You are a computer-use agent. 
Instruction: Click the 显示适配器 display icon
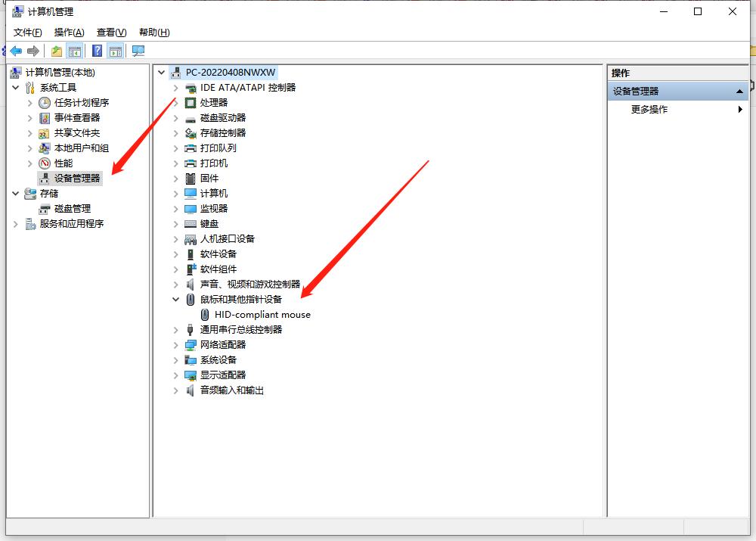(191, 375)
